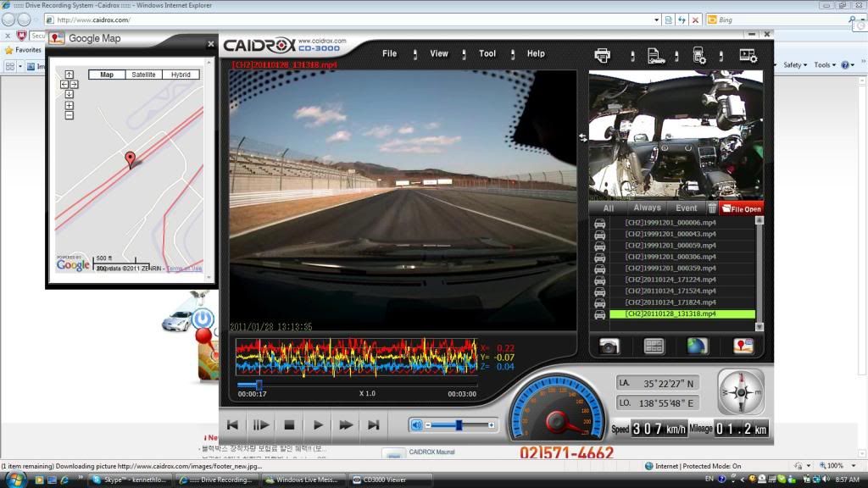Step forward one frame
The image size is (868, 488).
point(261,425)
